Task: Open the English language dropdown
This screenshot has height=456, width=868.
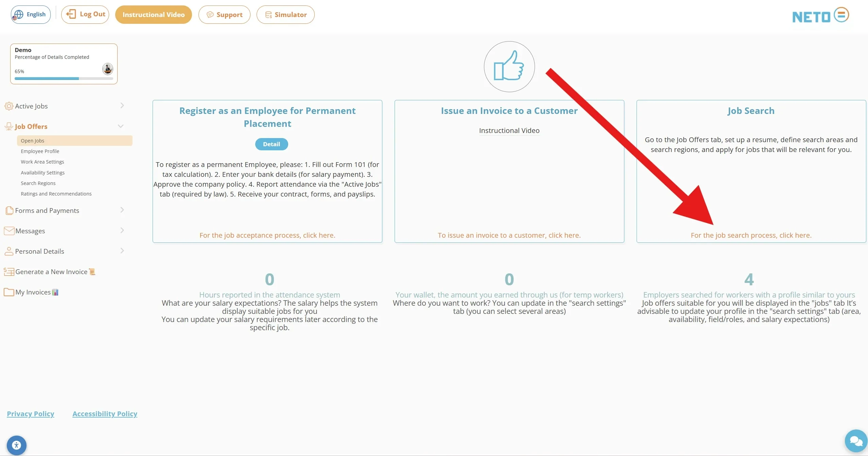Action: tap(31, 15)
